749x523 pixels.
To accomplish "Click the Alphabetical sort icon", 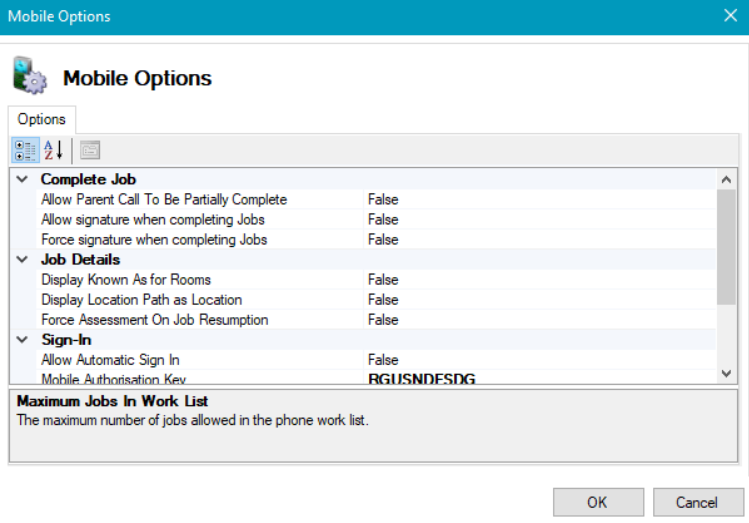I will 53,150.
